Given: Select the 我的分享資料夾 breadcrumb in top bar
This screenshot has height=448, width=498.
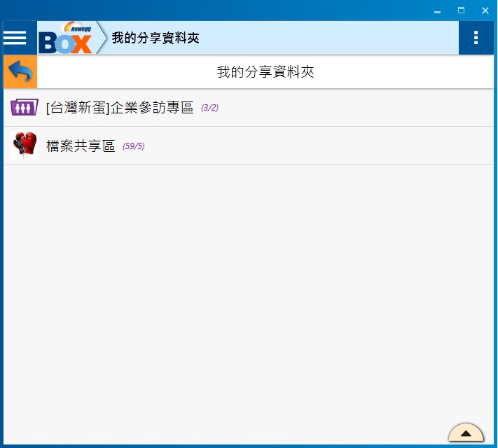Looking at the screenshot, I should (155, 38).
